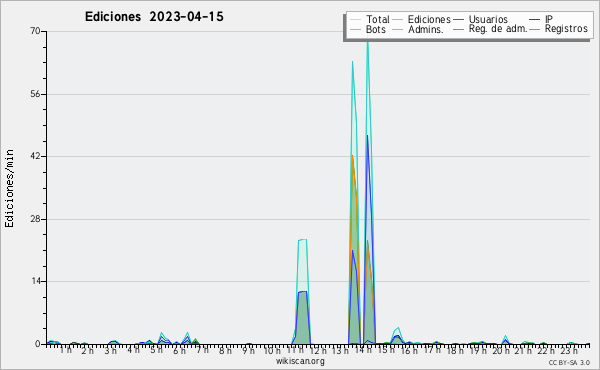
Task: Click the '5 h' x-axis label
Action: click(156, 350)
